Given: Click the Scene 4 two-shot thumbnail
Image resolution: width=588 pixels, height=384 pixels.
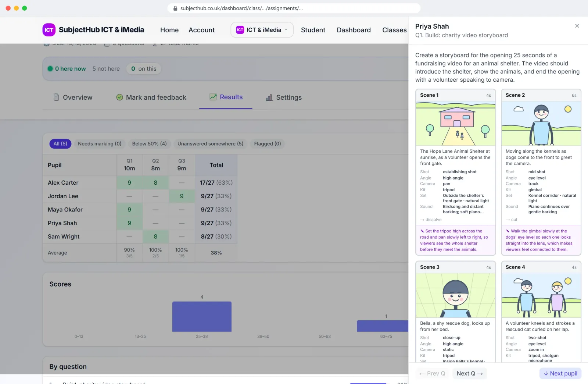Looking at the screenshot, I should pyautogui.click(x=541, y=295).
